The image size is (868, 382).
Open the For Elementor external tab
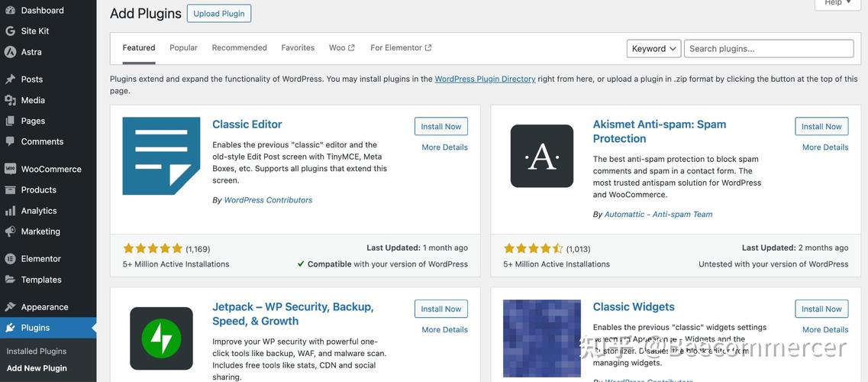tap(401, 47)
